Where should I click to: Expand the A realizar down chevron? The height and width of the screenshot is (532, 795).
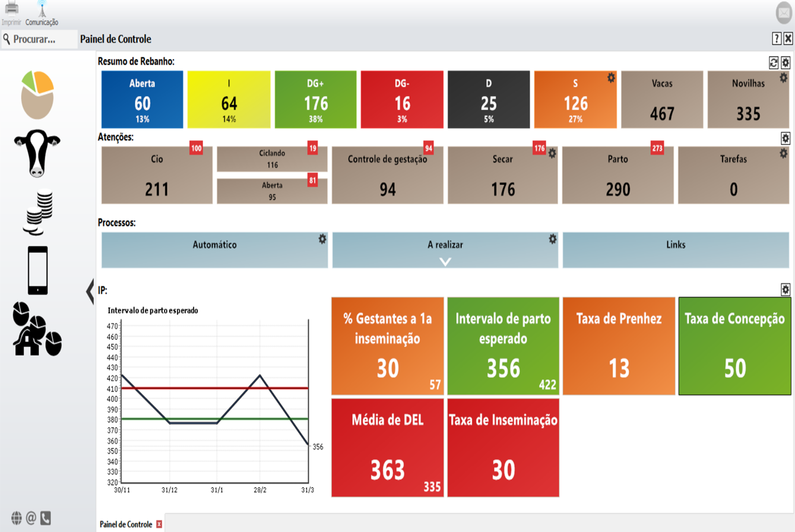click(445, 262)
